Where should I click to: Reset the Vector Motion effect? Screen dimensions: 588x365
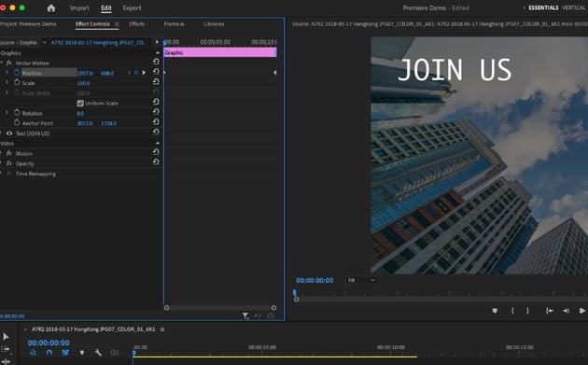(156, 62)
